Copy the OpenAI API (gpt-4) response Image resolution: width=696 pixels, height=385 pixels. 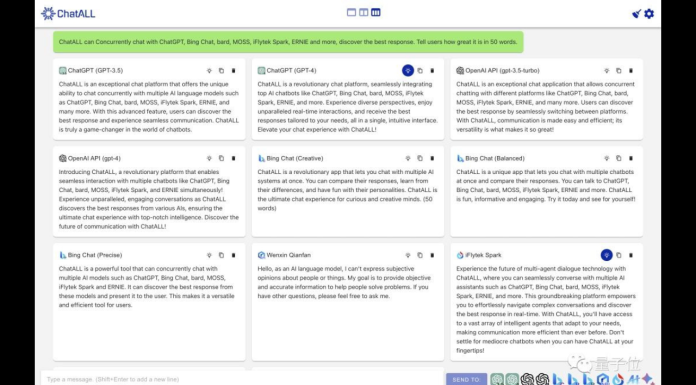click(x=221, y=158)
